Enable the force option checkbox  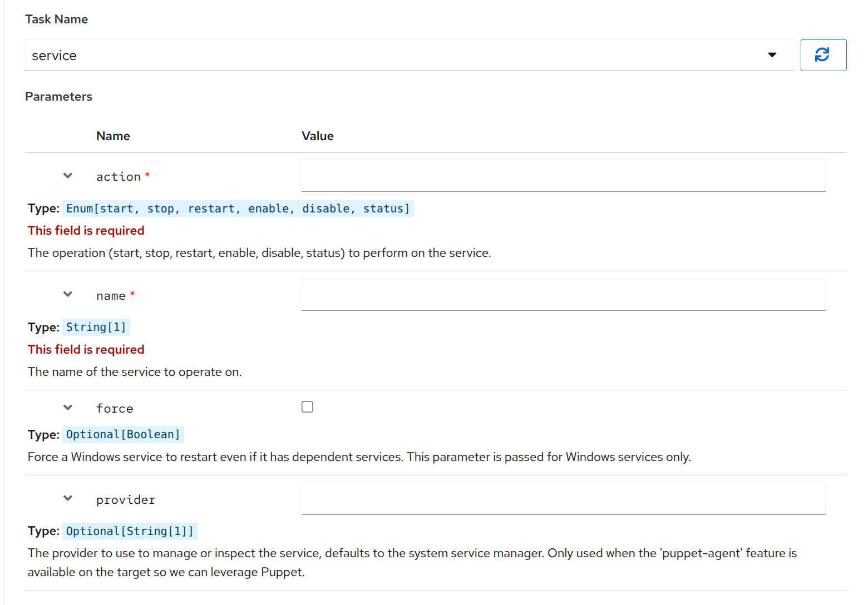pyautogui.click(x=307, y=406)
